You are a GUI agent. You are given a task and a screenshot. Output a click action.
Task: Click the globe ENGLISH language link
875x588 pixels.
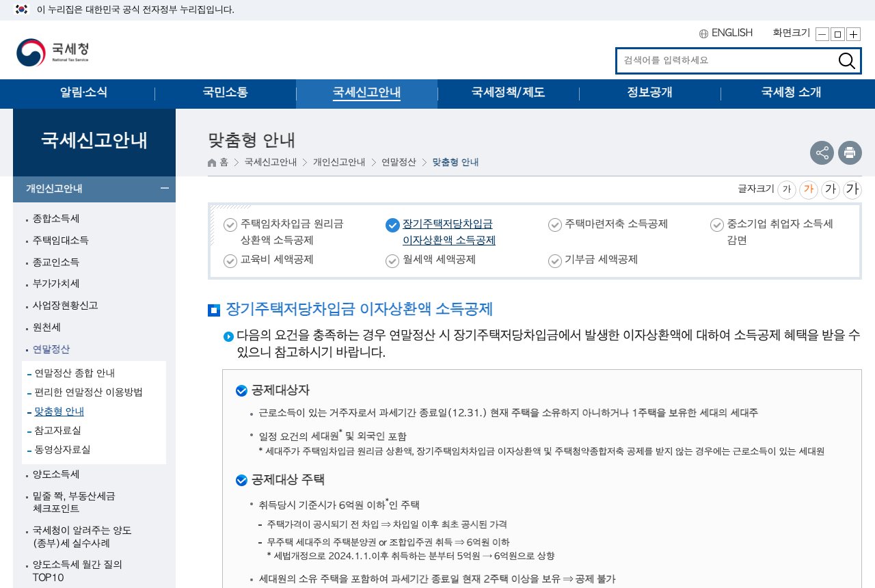coord(725,33)
